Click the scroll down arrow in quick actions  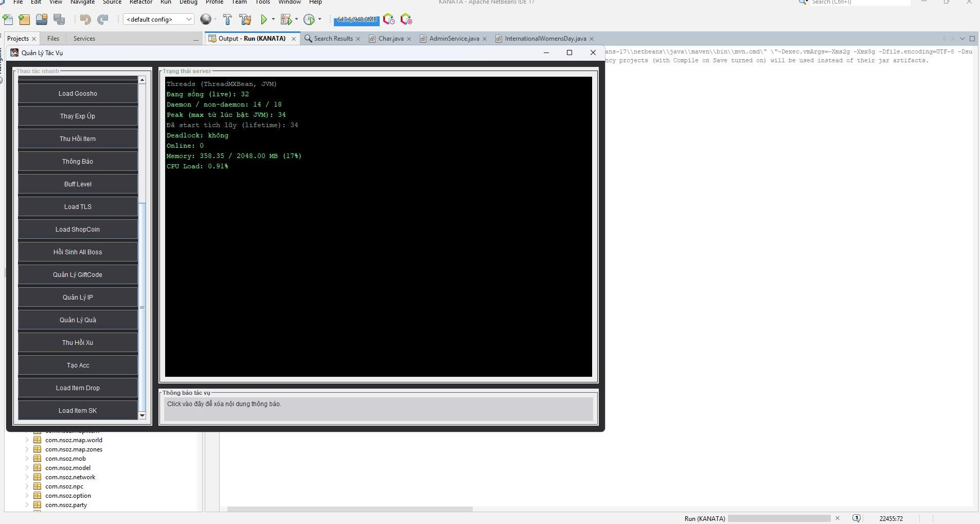[x=142, y=415]
